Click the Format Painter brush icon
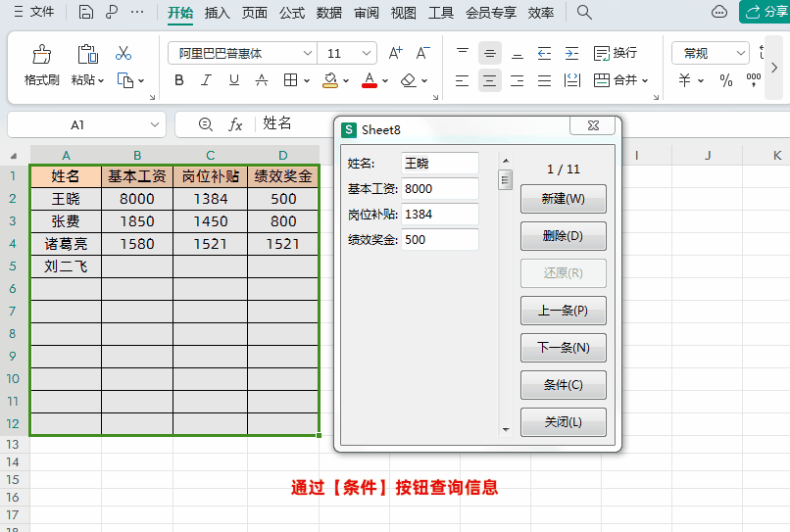This screenshot has height=532, width=790. [x=42, y=55]
